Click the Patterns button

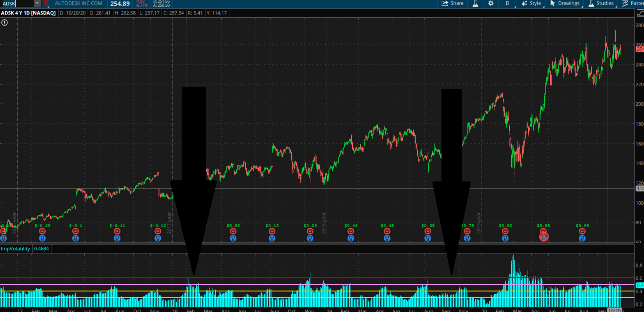[634, 4]
